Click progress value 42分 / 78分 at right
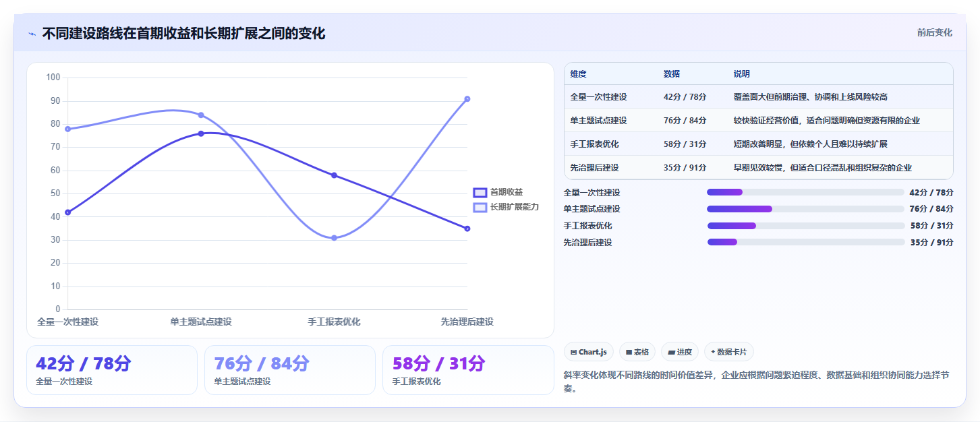The image size is (980, 422). 931,192
